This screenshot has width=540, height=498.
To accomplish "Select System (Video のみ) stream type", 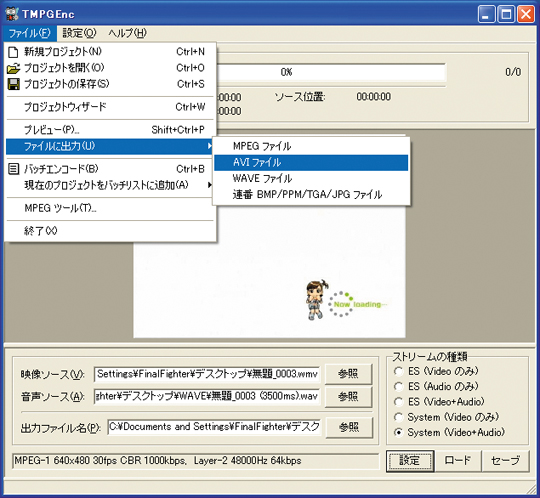I will click(x=398, y=417).
